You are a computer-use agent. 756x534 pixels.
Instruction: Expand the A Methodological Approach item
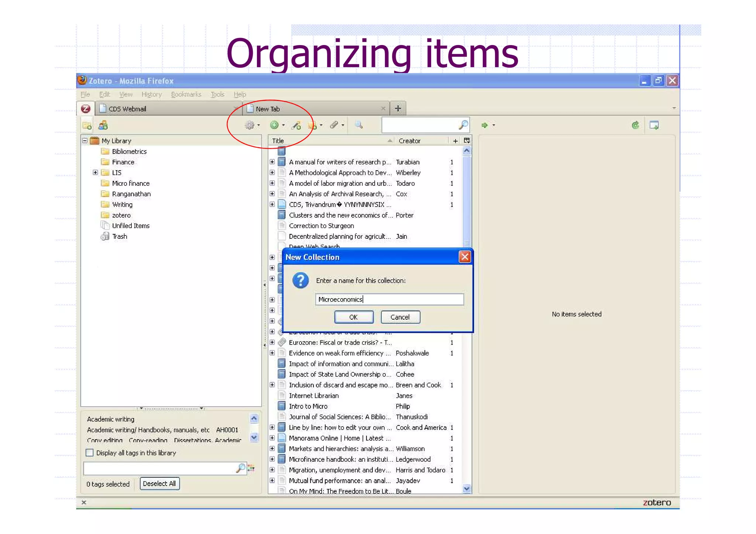[272, 172]
